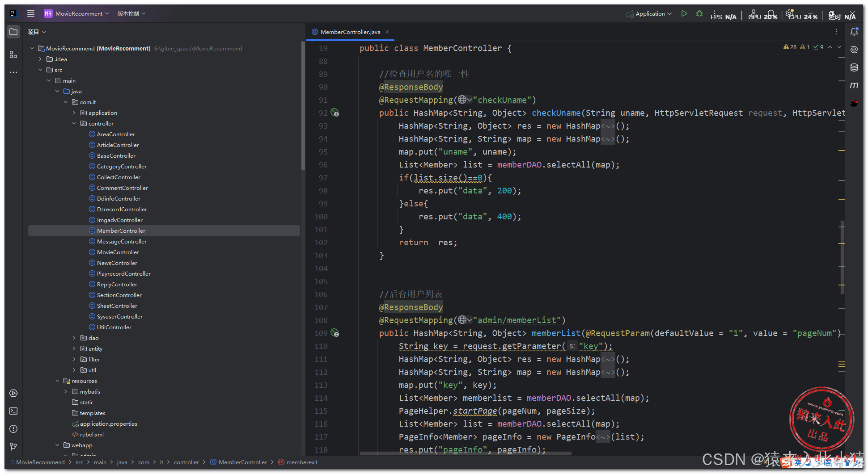Open the MovieRecommend project dropdown
This screenshot has width=868, height=474.
pyautogui.click(x=76, y=13)
